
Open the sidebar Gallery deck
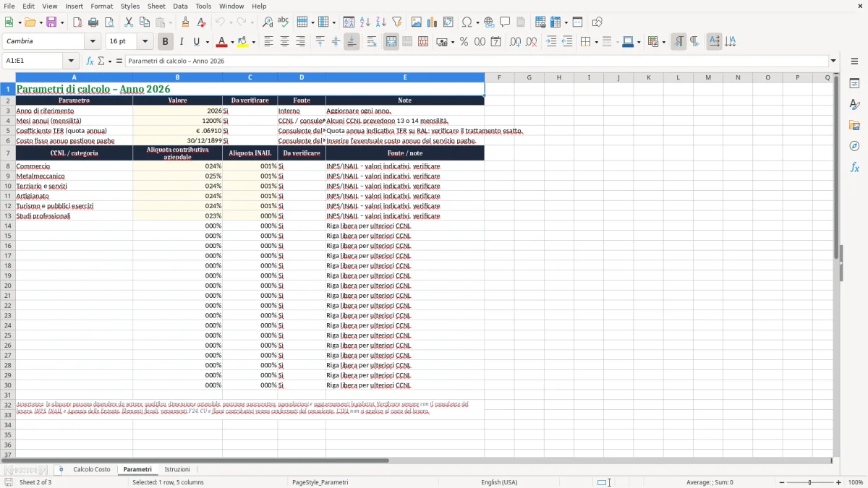[x=854, y=125]
